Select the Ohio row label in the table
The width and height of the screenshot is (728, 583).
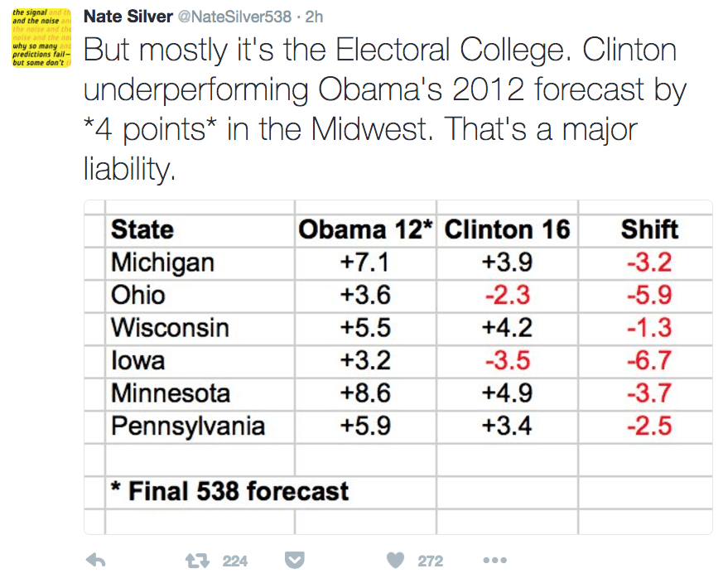point(138,295)
